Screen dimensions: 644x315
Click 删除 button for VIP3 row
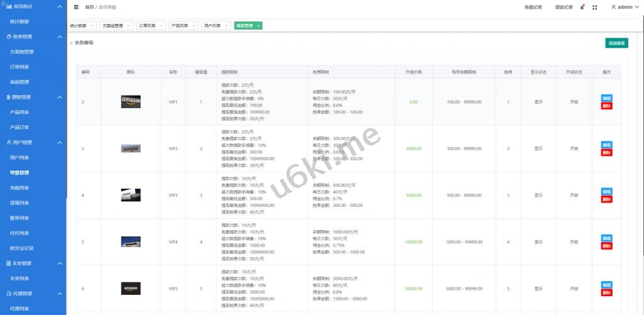606,199
